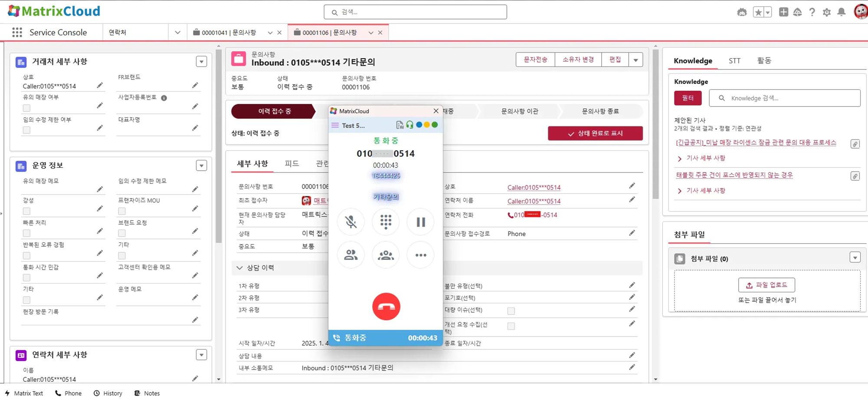Click the 상태 완료로 표시 button

click(595, 133)
